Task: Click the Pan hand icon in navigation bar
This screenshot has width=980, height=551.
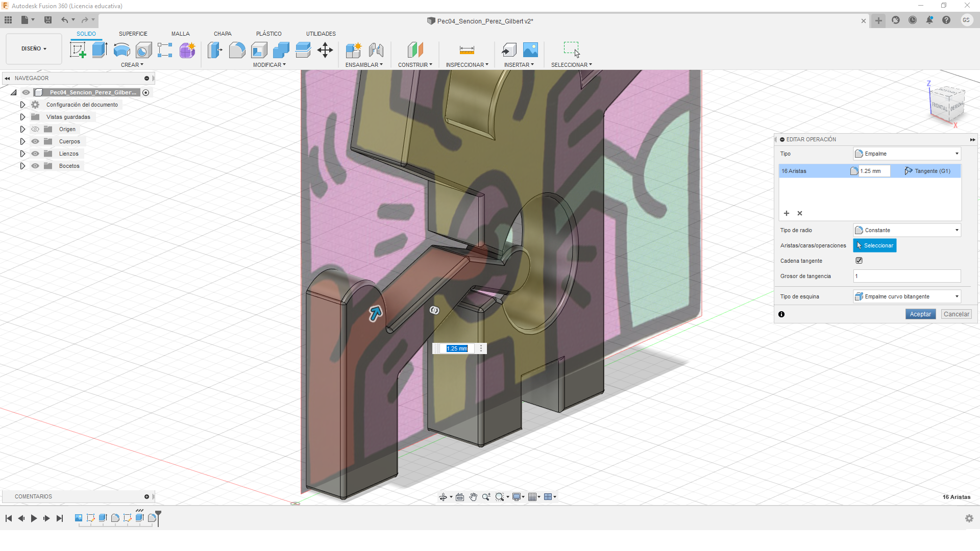Action: 473,497
